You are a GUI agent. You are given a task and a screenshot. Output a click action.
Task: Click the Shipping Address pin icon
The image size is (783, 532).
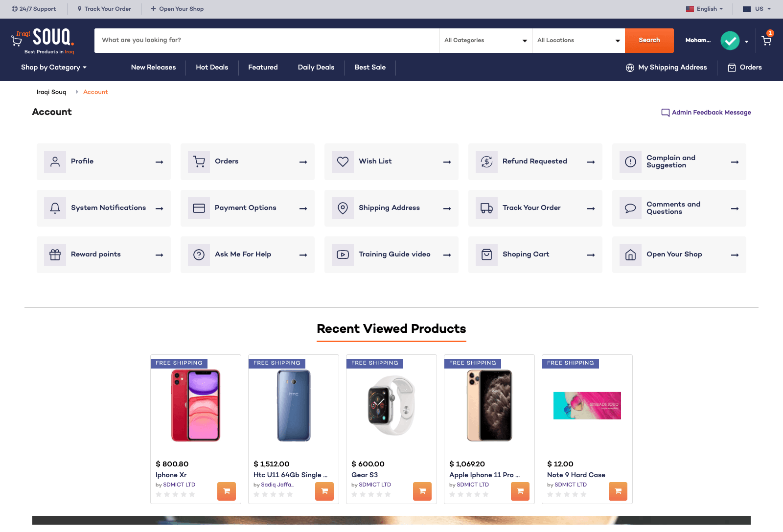[343, 208]
